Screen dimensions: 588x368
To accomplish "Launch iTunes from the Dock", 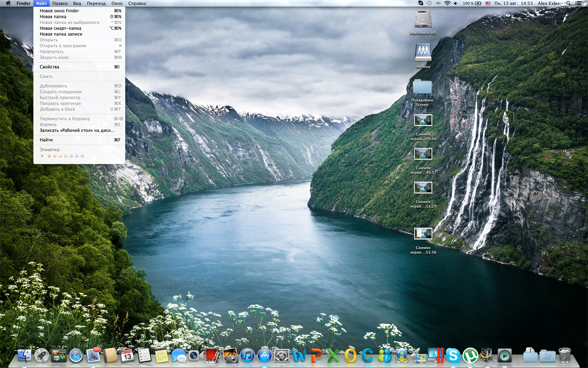I will coord(247,356).
